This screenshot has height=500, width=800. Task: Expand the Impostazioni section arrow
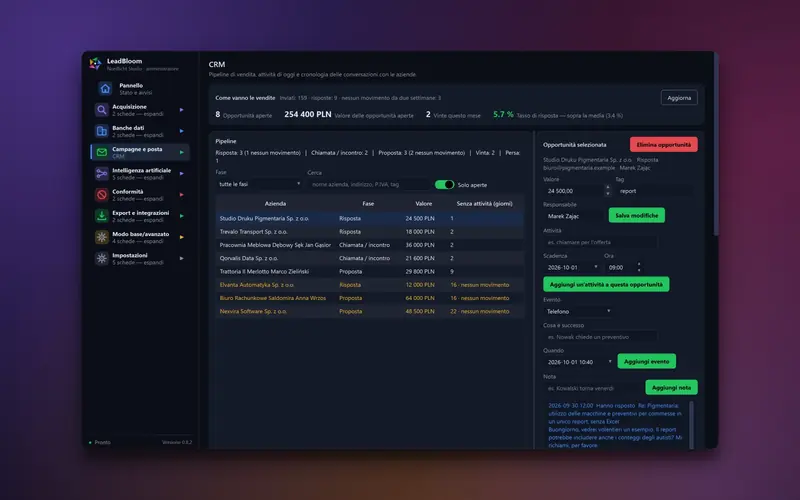pos(182,258)
